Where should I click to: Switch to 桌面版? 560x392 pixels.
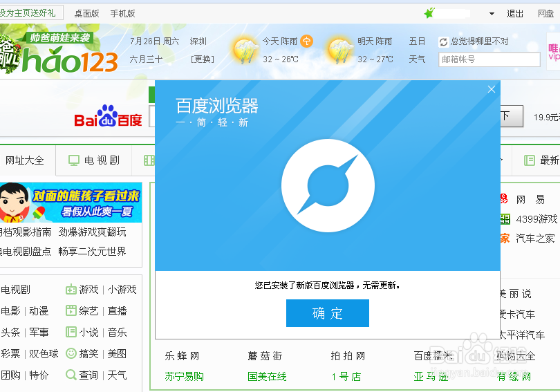tap(87, 14)
